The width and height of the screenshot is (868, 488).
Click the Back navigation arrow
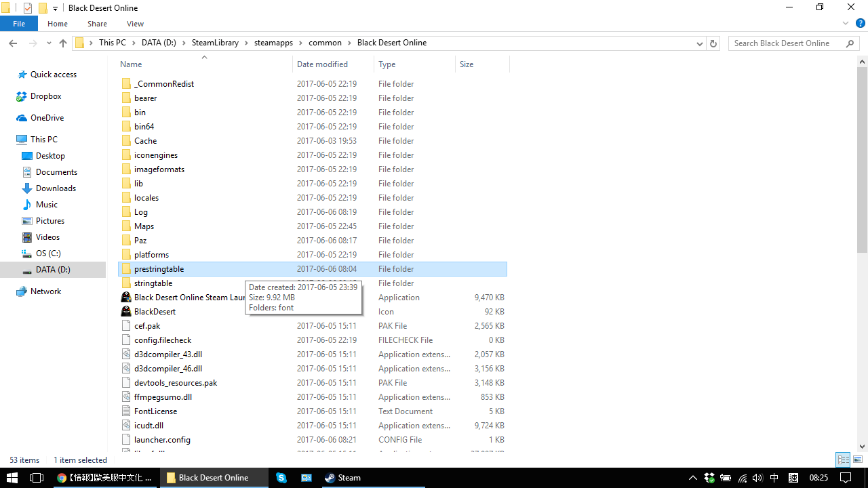point(13,43)
